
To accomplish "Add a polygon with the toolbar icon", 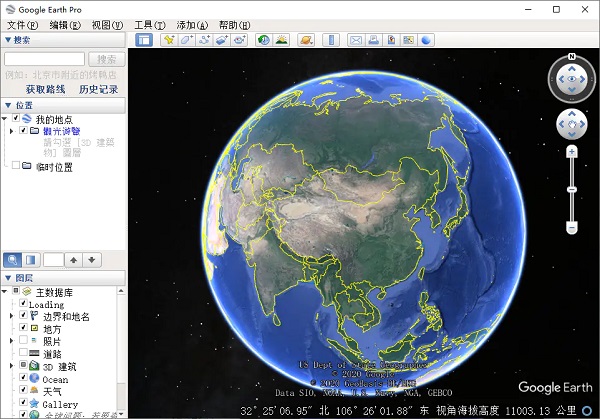I will click(187, 40).
